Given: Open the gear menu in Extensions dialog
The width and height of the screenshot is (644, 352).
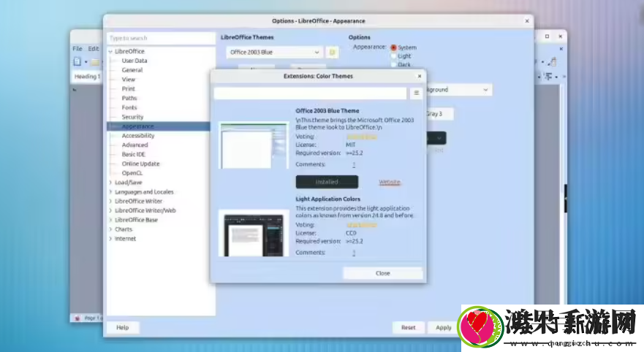Looking at the screenshot, I should click(x=416, y=93).
